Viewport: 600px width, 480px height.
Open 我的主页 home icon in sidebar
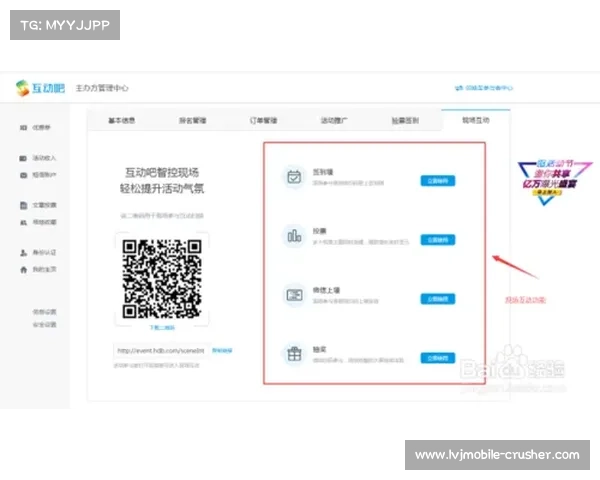pos(23,269)
